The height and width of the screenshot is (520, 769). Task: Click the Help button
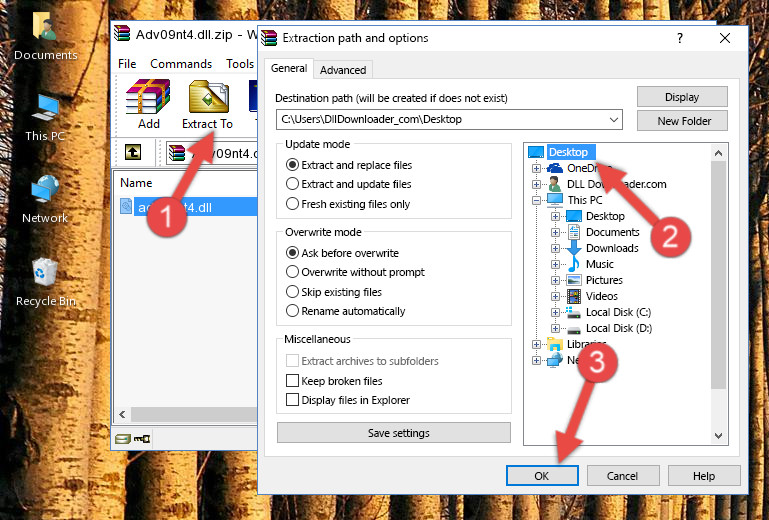(x=704, y=476)
